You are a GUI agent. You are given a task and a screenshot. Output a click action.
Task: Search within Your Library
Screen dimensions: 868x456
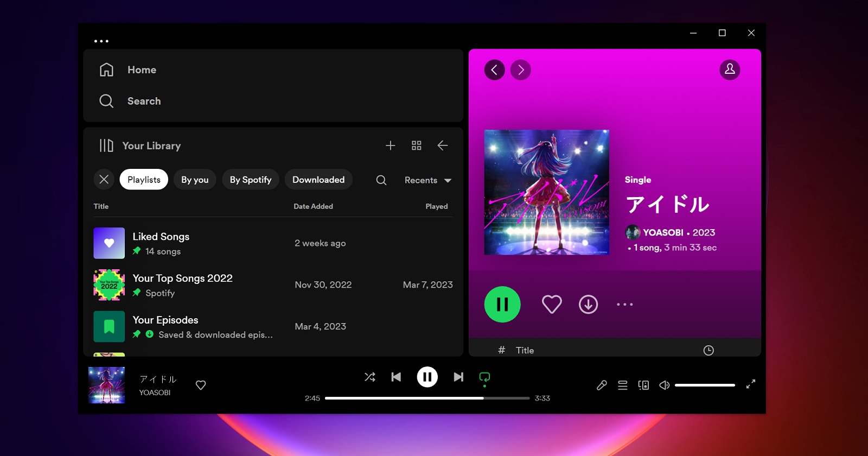click(x=381, y=180)
